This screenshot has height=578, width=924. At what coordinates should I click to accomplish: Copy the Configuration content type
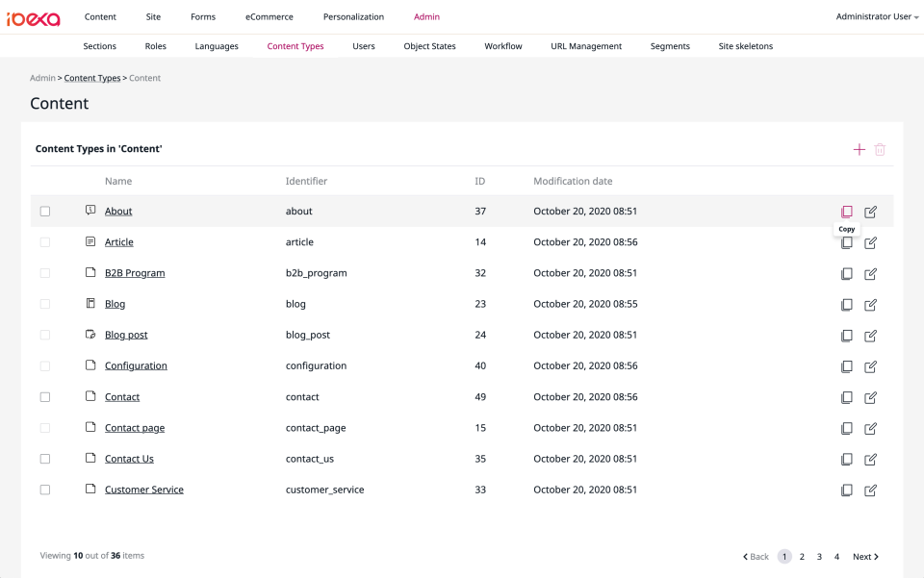coord(846,366)
